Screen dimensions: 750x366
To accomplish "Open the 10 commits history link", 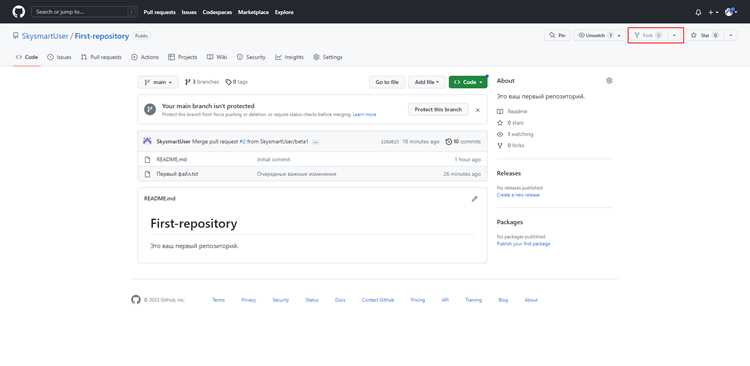I will coord(463,142).
